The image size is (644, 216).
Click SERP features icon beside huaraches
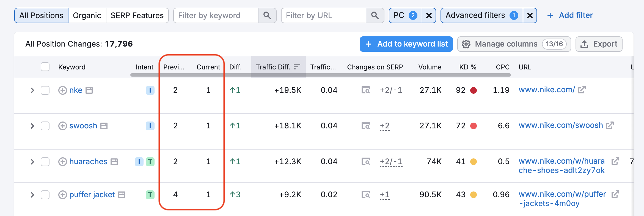[x=114, y=162]
